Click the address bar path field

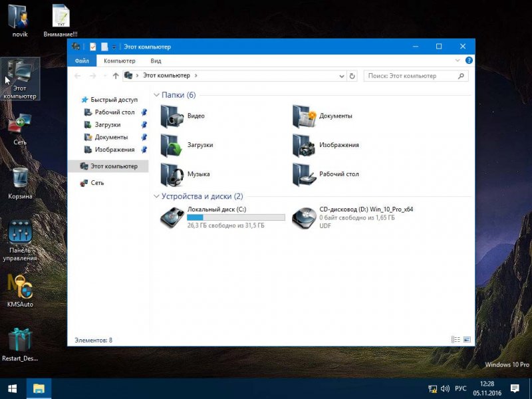point(234,76)
